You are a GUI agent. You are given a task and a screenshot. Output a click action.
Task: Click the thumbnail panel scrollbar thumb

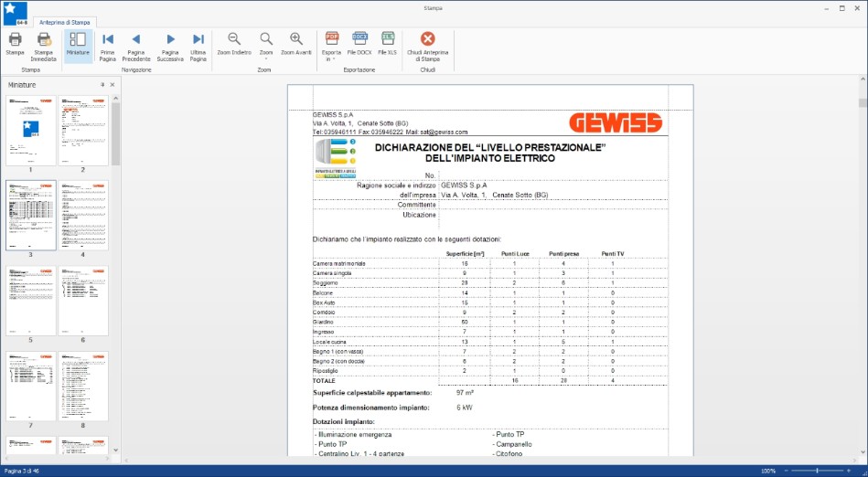[115, 134]
